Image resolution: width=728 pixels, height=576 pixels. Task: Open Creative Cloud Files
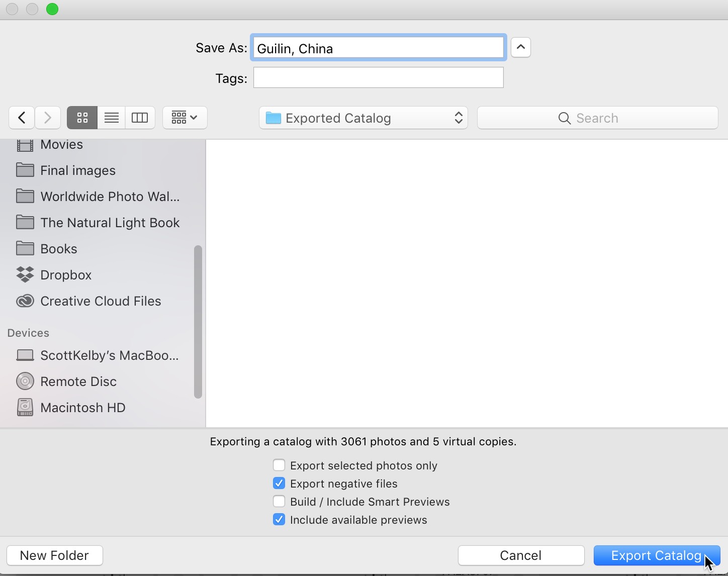click(100, 301)
